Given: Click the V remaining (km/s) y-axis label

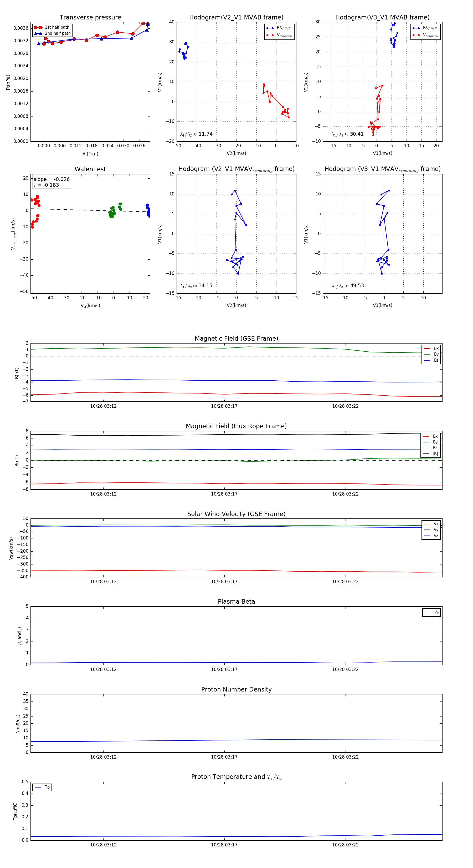Looking at the screenshot, I should [13, 234].
